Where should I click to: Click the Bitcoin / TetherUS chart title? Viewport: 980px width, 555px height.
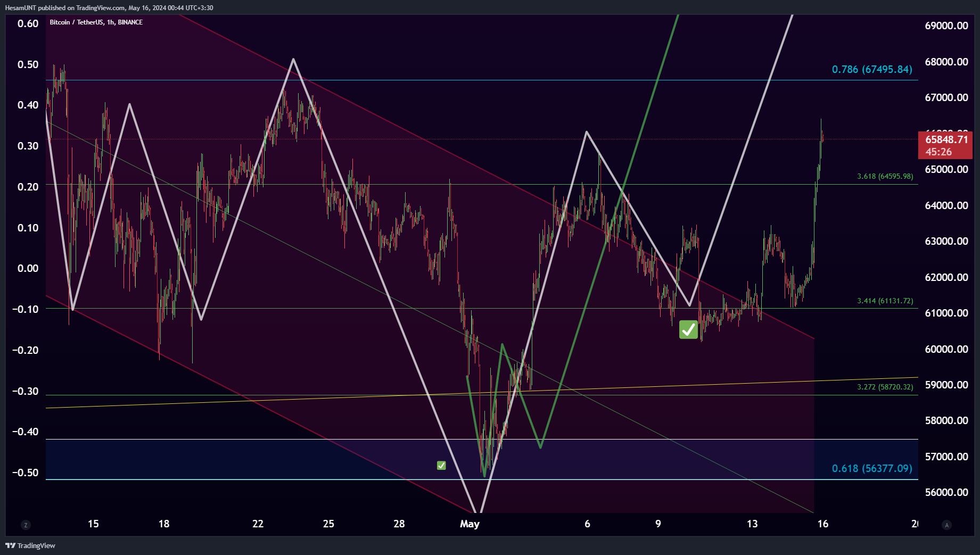coord(96,22)
